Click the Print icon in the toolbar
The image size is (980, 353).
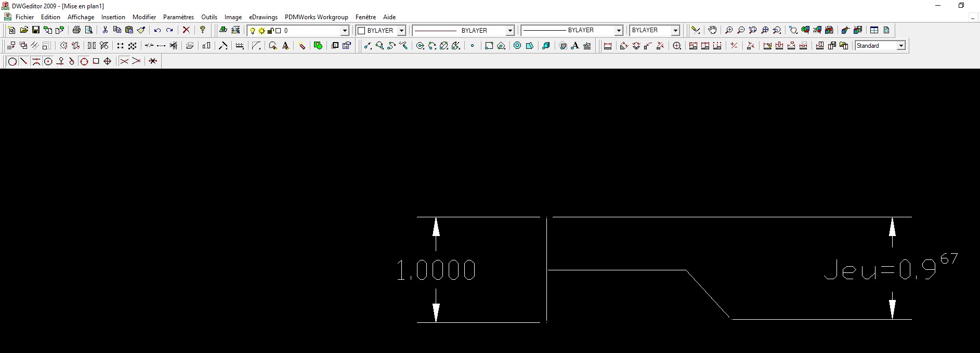point(76,30)
